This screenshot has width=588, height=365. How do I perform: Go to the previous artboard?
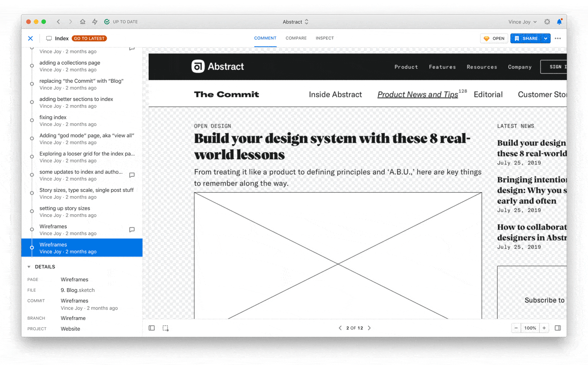coord(340,328)
